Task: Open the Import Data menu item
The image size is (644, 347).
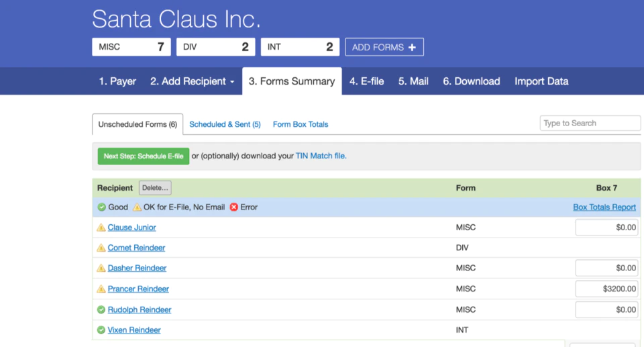Action: [x=541, y=81]
